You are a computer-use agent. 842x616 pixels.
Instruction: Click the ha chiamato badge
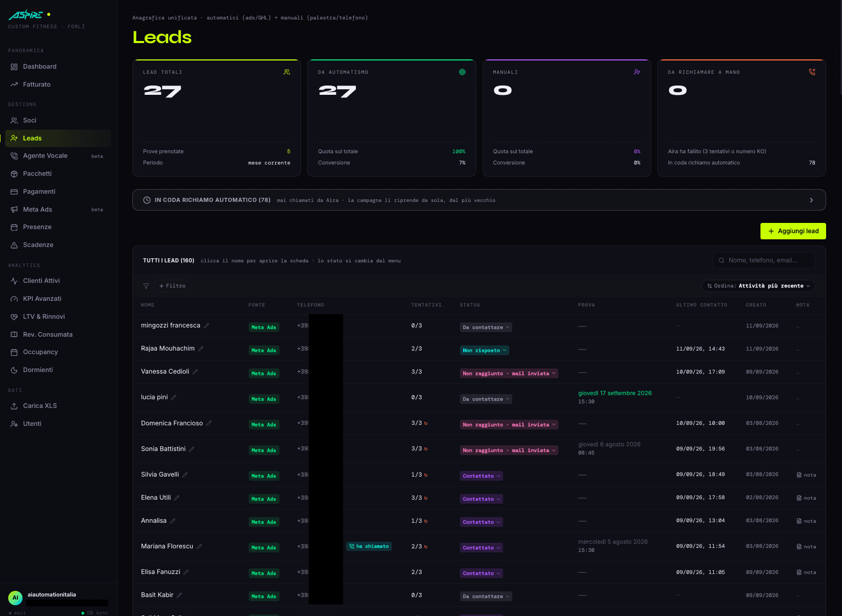click(x=369, y=546)
